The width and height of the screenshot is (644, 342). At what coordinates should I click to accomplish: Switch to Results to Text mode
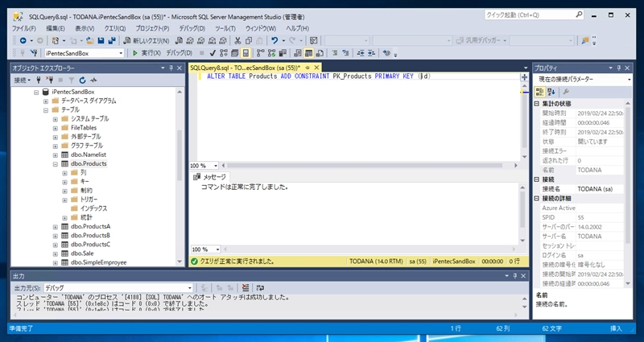[298, 53]
